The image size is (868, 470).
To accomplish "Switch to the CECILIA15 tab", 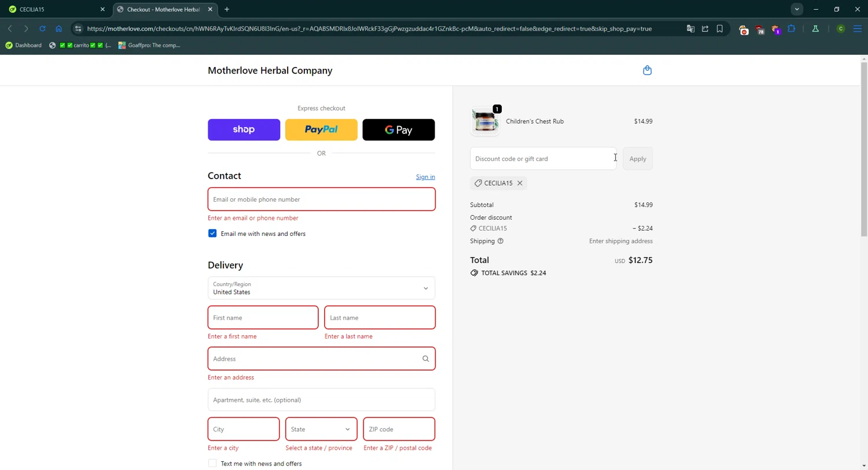I will (x=56, y=9).
